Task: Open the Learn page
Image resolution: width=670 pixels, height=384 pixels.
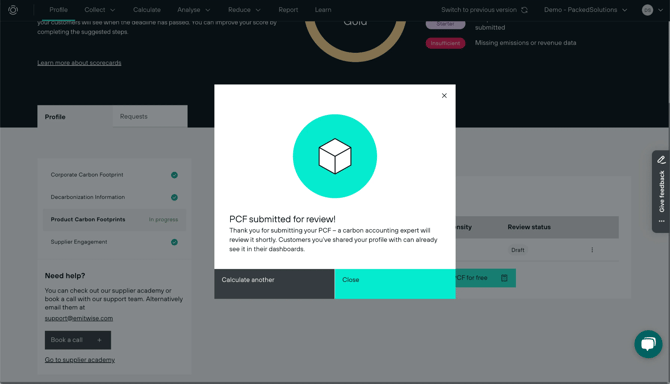Action: click(x=323, y=10)
